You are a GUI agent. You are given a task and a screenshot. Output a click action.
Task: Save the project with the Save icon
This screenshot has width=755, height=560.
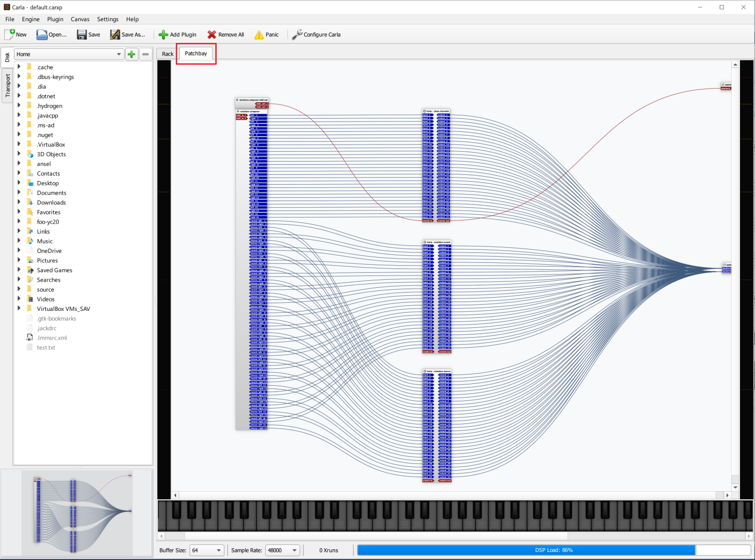coord(82,34)
